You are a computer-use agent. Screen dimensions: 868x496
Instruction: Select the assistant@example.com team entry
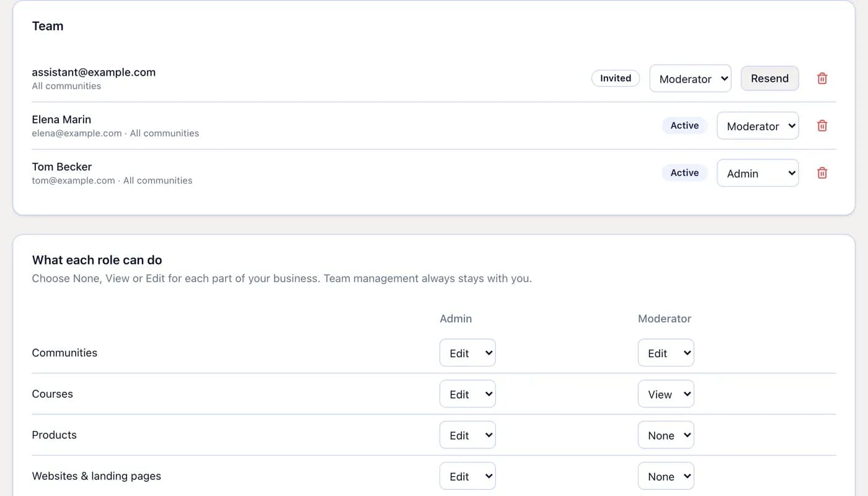[x=94, y=72]
